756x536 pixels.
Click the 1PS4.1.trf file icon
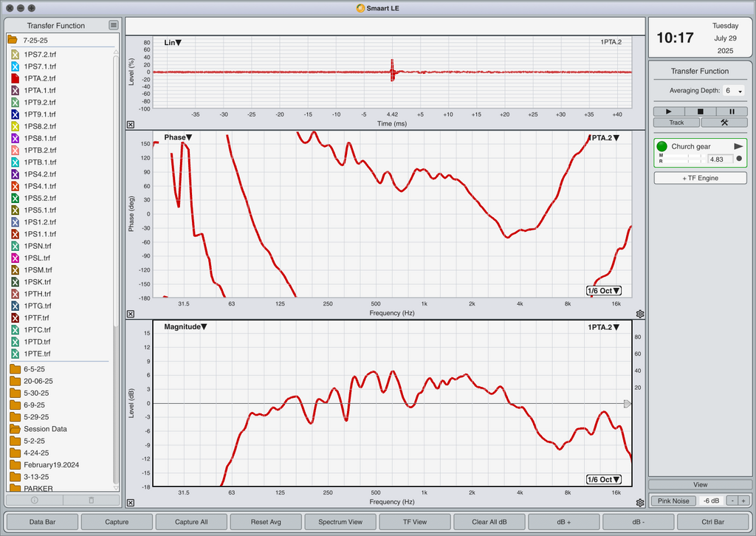click(15, 186)
